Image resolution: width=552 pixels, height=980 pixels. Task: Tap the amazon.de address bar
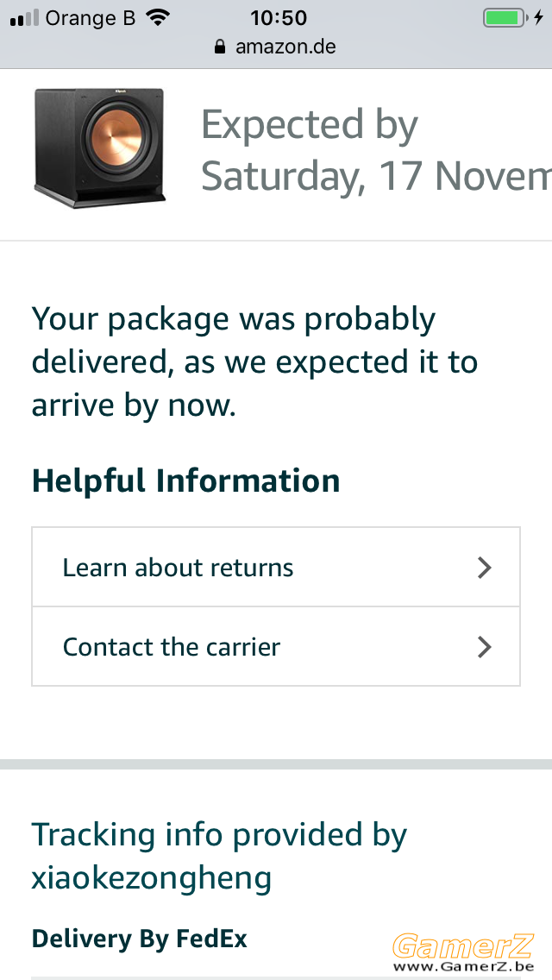276,47
